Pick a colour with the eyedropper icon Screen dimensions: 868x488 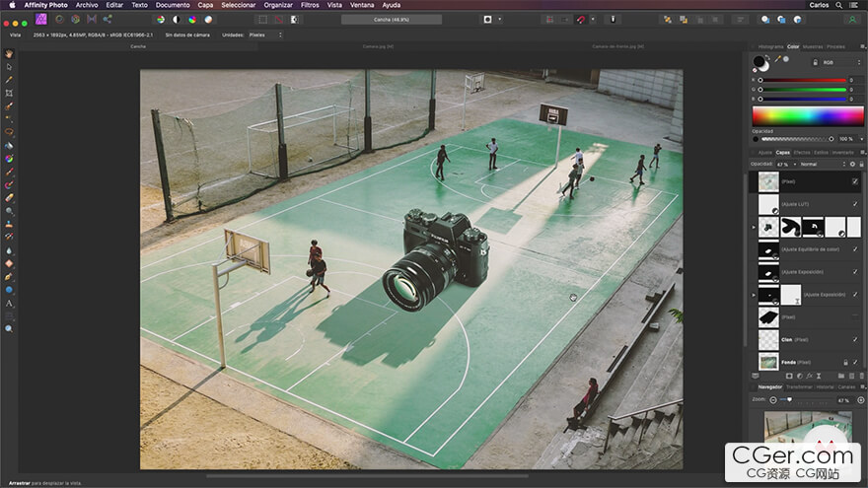pyautogui.click(x=778, y=58)
